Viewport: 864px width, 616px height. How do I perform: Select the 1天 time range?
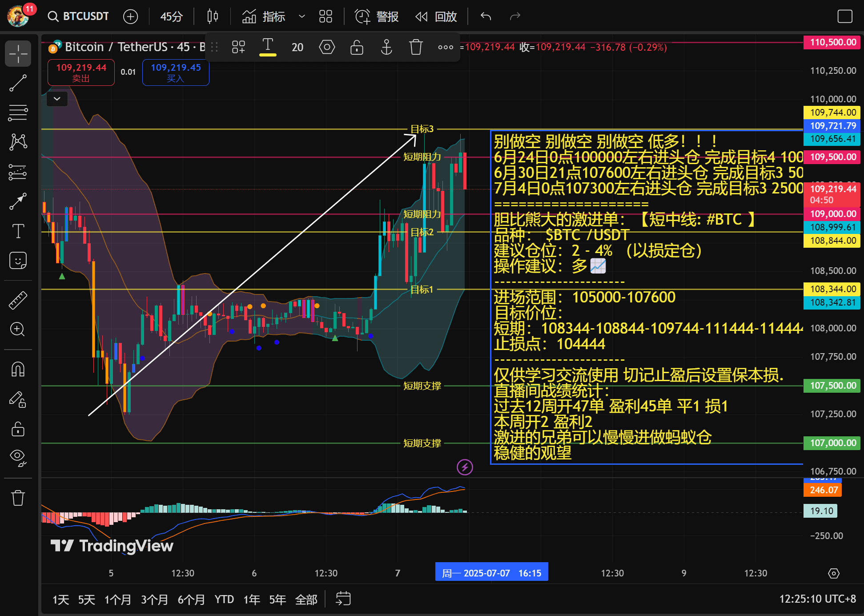60,600
